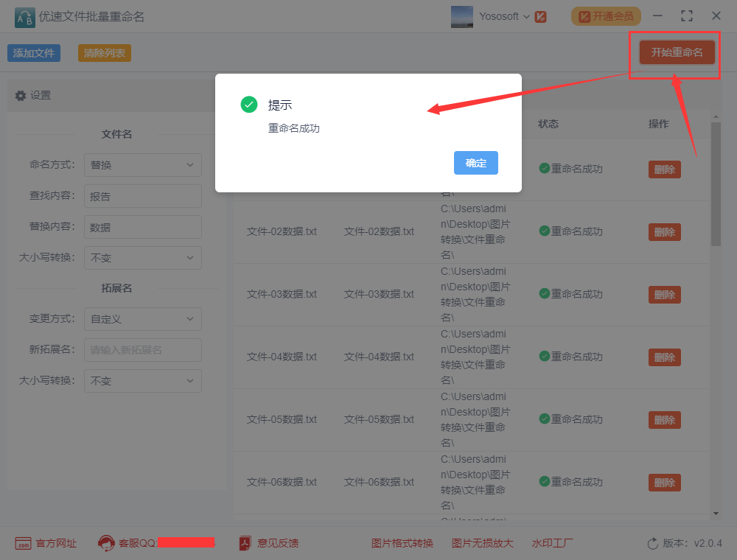Click the 官方网址 website icon

click(23, 544)
